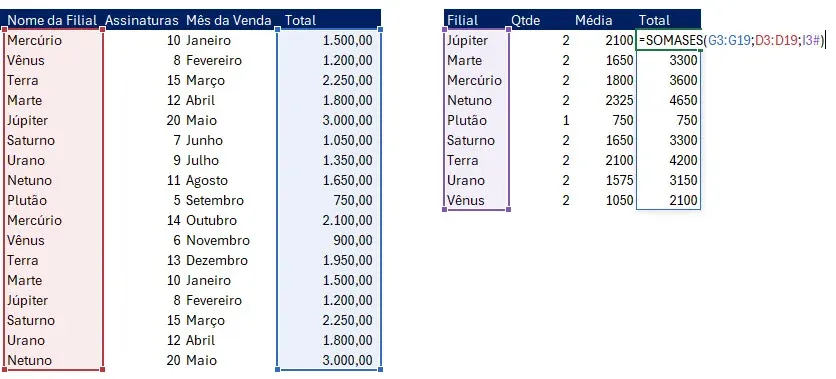The image size is (836, 379).
Task: Select the Assinaturas column header
Action: (142, 20)
